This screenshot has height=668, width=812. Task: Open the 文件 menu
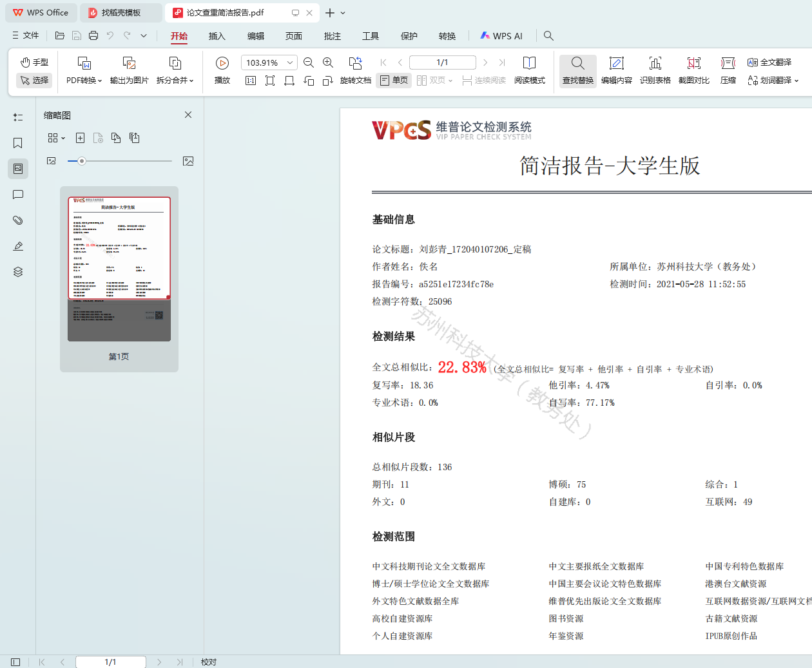(26, 35)
